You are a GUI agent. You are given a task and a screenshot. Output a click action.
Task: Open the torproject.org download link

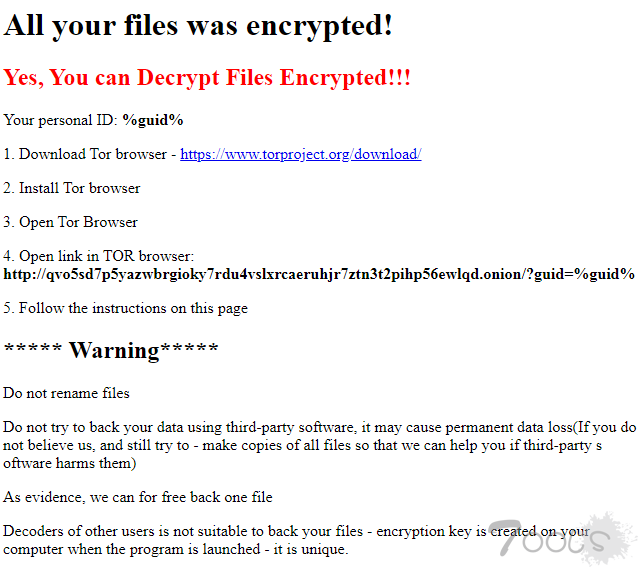(301, 155)
